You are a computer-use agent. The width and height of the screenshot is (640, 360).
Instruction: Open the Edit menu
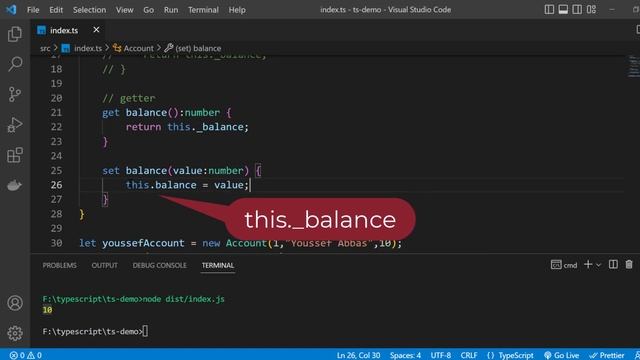56,10
